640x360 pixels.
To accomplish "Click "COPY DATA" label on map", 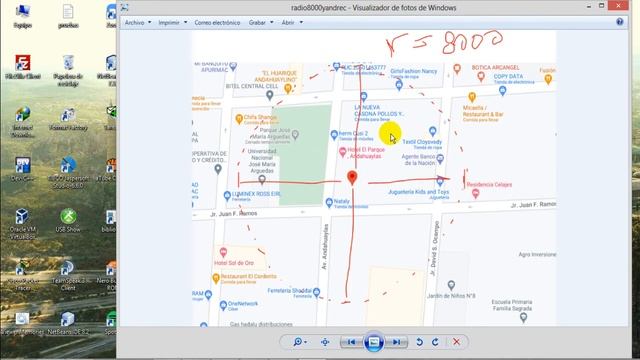I will pyautogui.click(x=508, y=76).
